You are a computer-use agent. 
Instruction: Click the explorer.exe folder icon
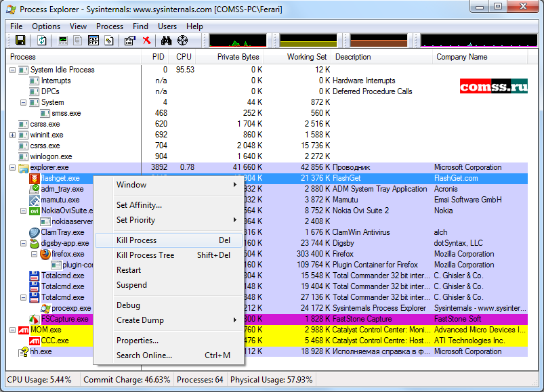(23, 168)
